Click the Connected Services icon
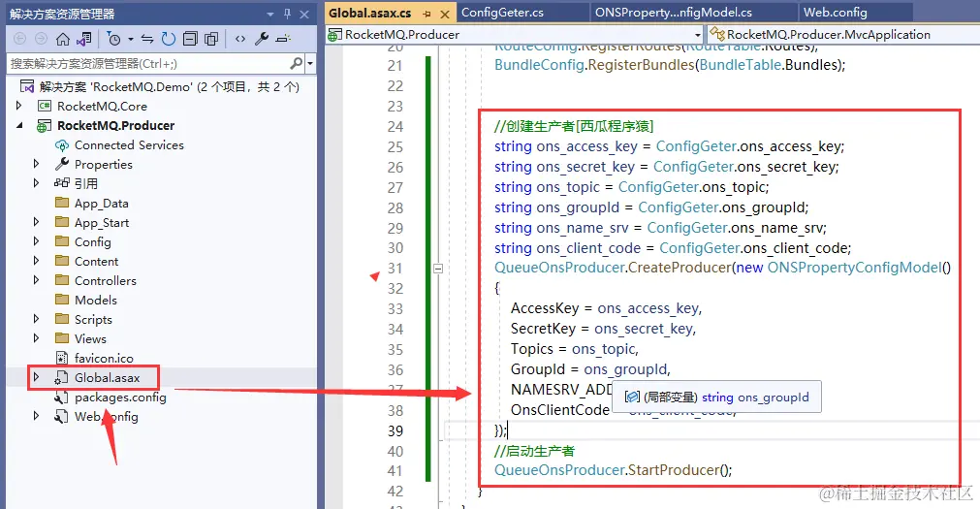The image size is (980, 509). (62, 145)
